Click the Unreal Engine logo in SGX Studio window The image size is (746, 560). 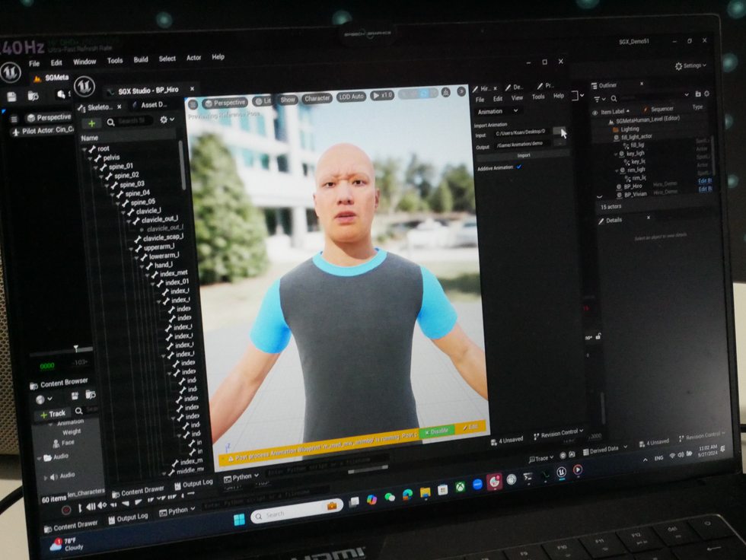pyautogui.click(x=84, y=87)
